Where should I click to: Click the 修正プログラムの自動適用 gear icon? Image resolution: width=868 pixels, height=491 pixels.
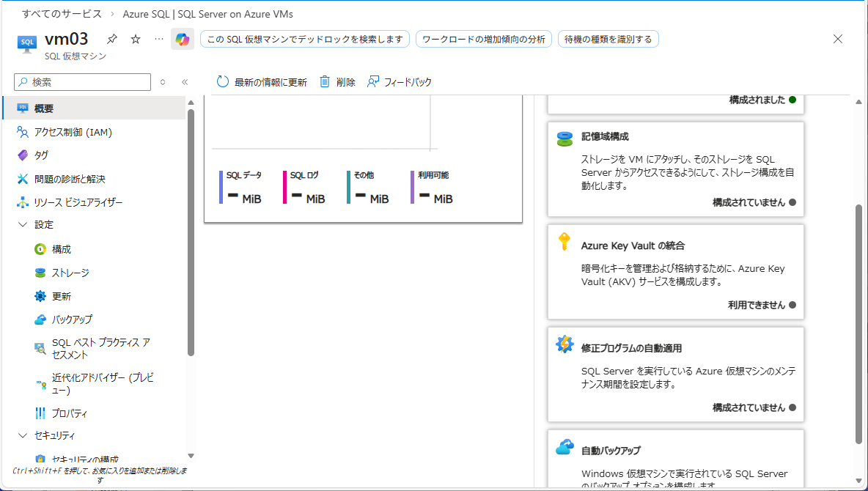point(564,344)
